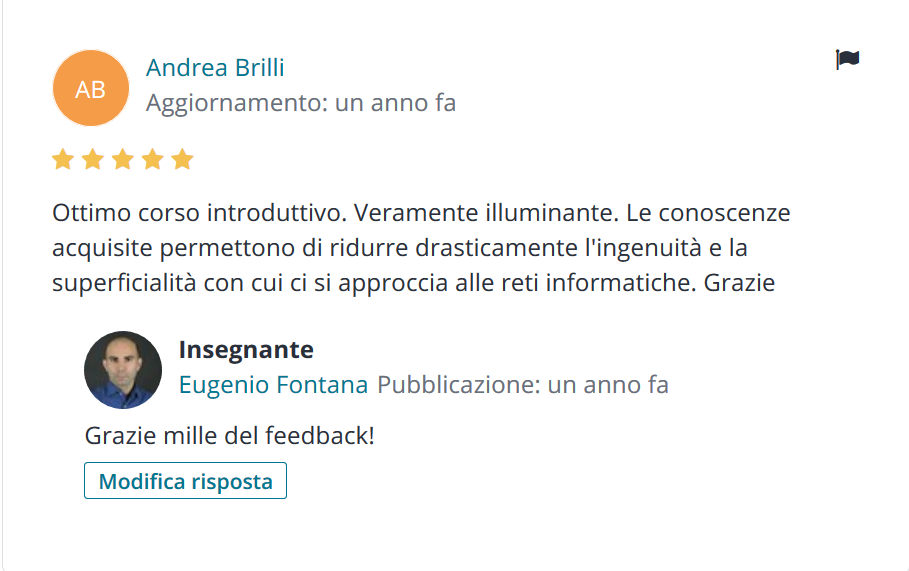Click the 'Aggiornamento: un anno fa' timestamp
The width and height of the screenshot is (909, 571).
[x=301, y=103]
